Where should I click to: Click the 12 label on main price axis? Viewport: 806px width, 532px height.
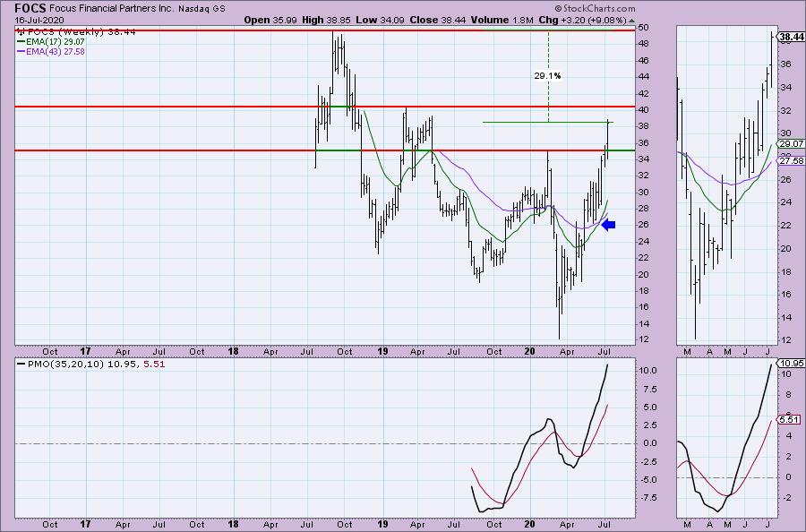[x=644, y=339]
